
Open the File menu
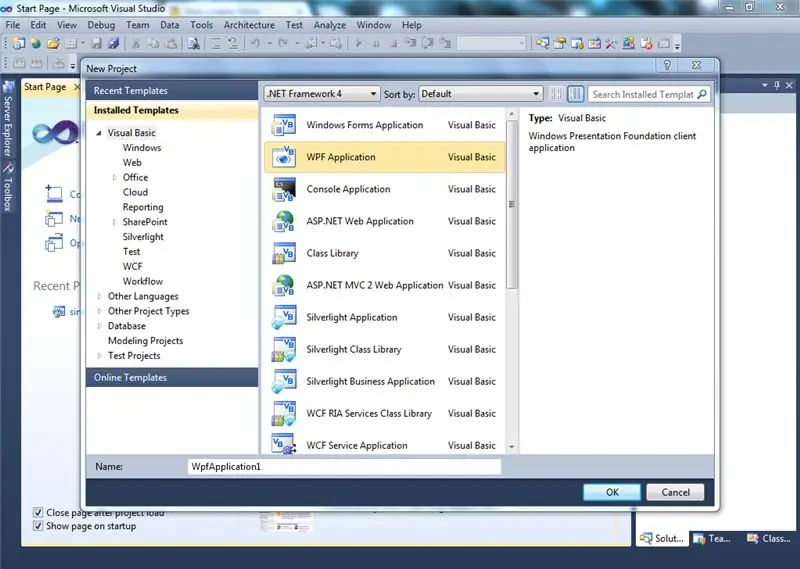(13, 25)
